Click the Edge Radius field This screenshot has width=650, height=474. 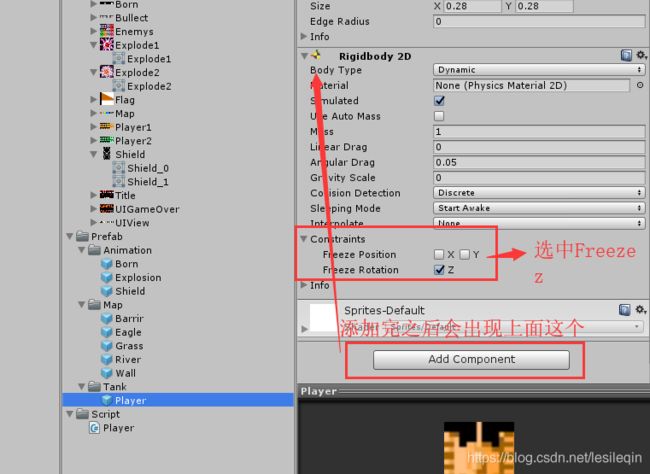pyautogui.click(x=539, y=21)
